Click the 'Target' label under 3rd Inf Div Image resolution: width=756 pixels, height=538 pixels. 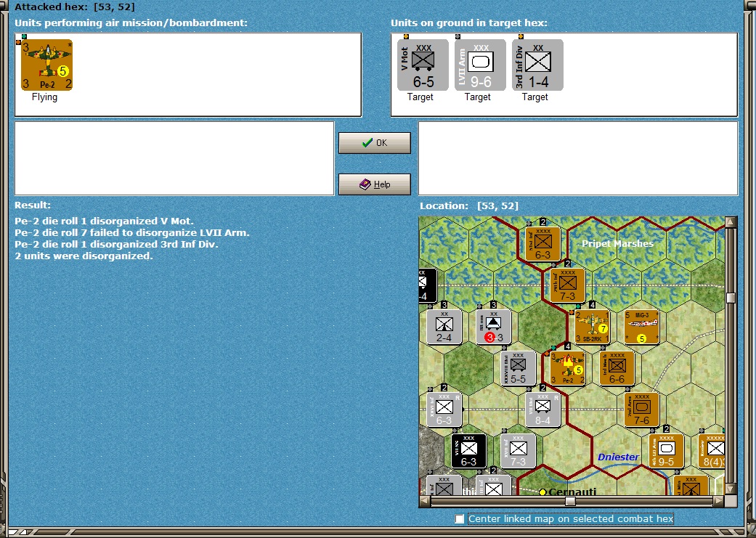tap(535, 97)
